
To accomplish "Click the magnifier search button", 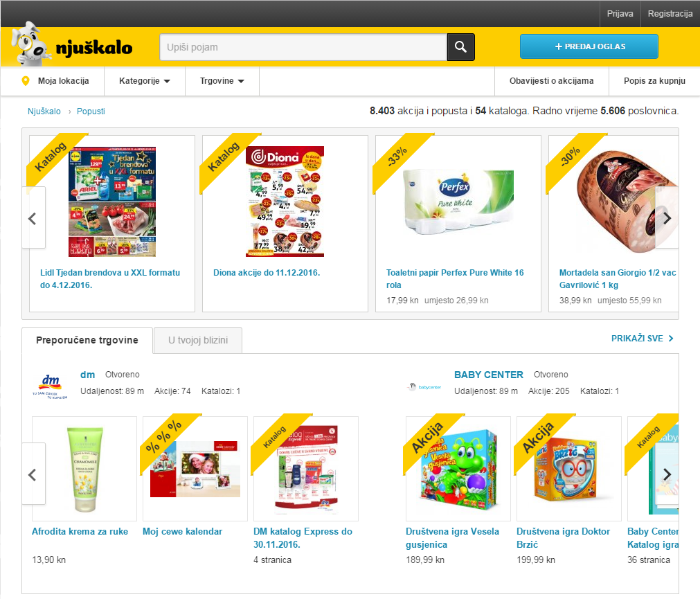I will pyautogui.click(x=460, y=47).
